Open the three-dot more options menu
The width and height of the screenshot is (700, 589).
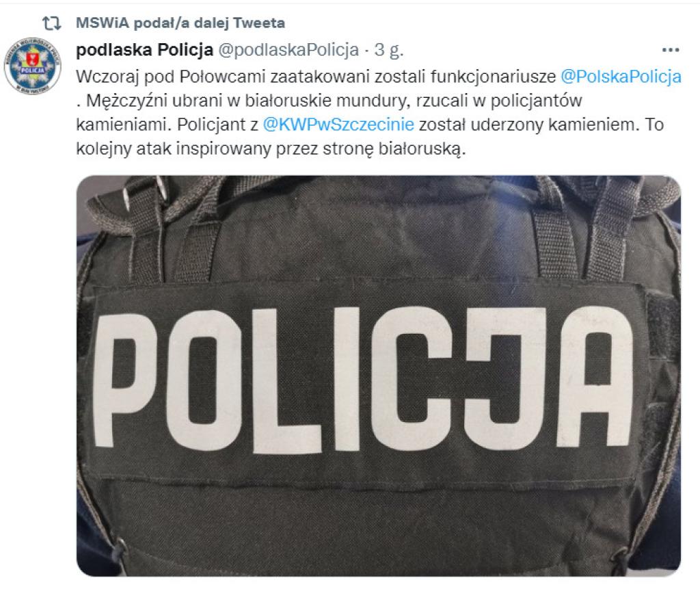coord(670,50)
